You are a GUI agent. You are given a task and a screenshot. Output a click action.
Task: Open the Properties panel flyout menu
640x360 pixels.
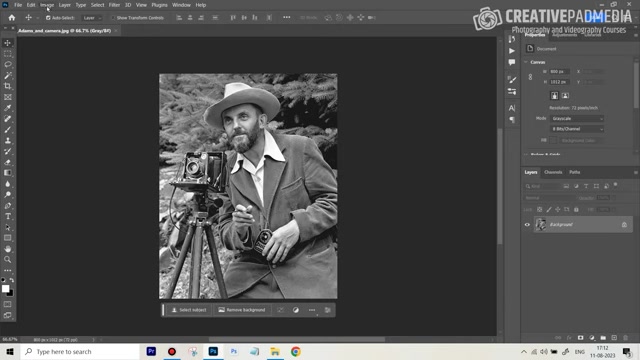(636, 36)
